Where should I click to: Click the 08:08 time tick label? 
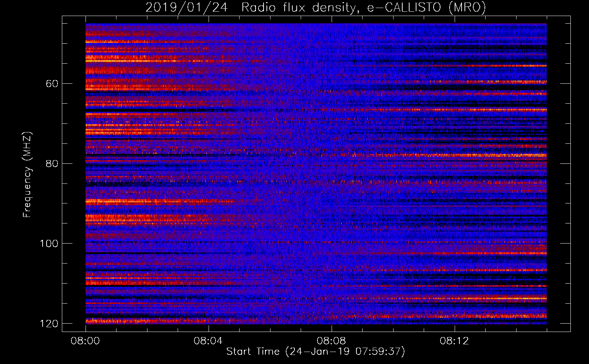click(331, 341)
